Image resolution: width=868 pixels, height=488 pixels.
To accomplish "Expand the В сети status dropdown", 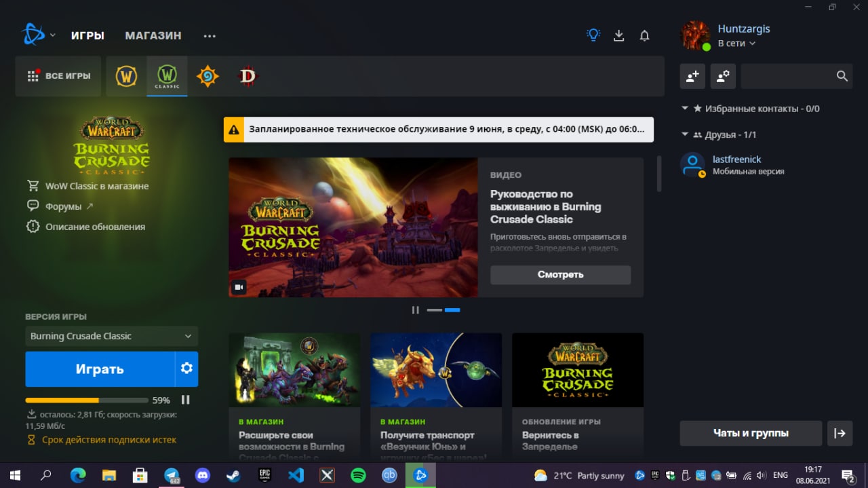I will click(x=736, y=43).
